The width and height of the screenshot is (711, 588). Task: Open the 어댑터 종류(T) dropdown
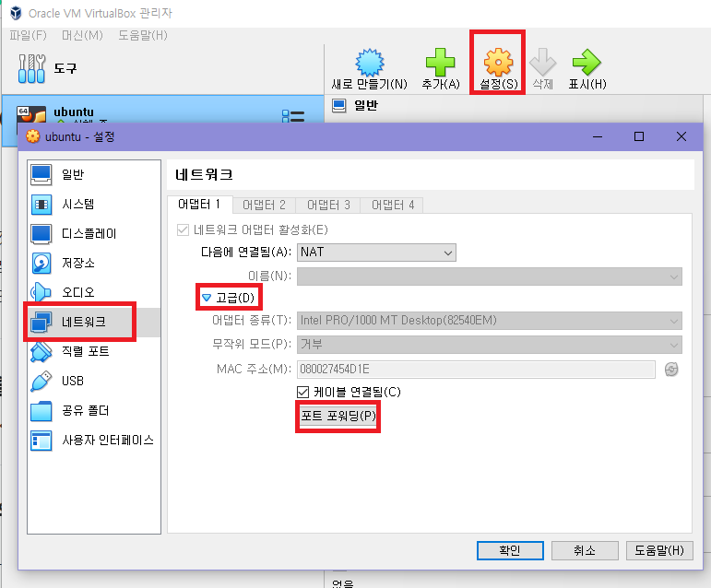coord(490,321)
